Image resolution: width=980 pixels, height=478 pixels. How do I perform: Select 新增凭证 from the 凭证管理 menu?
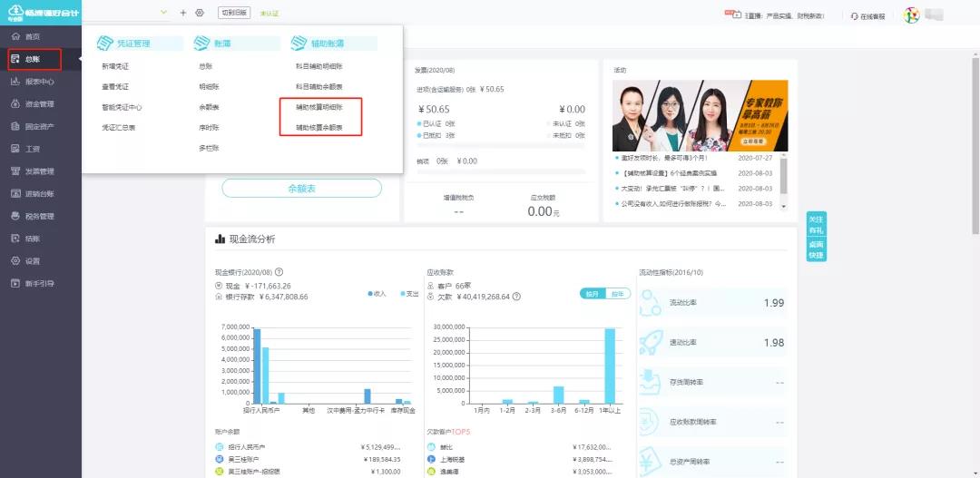(115, 66)
